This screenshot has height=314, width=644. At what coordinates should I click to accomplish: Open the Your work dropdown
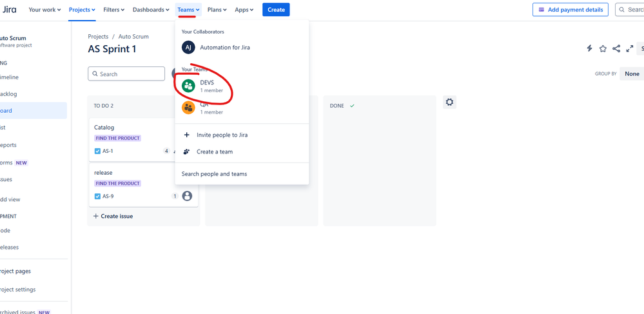[x=44, y=10]
